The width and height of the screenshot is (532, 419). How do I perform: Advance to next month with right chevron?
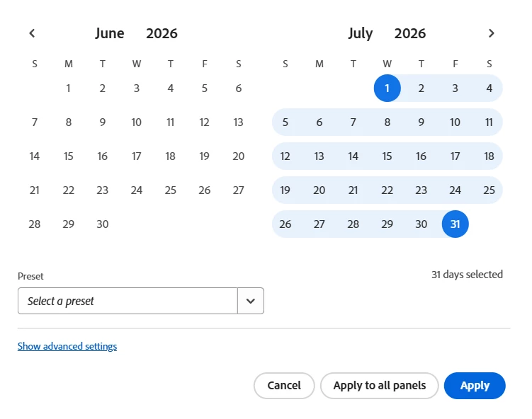[492, 33]
